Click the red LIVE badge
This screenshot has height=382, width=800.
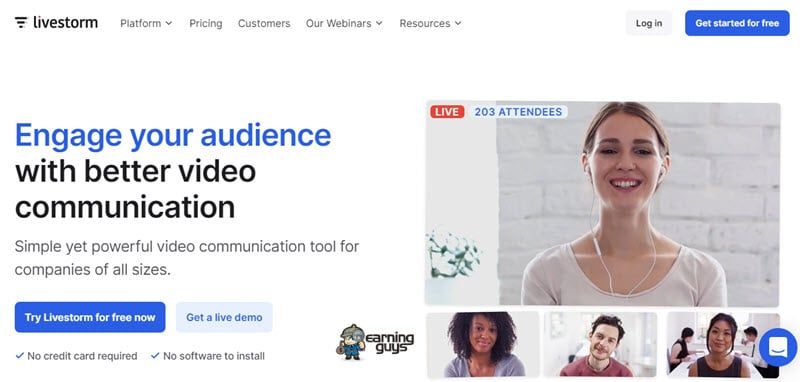pos(447,112)
